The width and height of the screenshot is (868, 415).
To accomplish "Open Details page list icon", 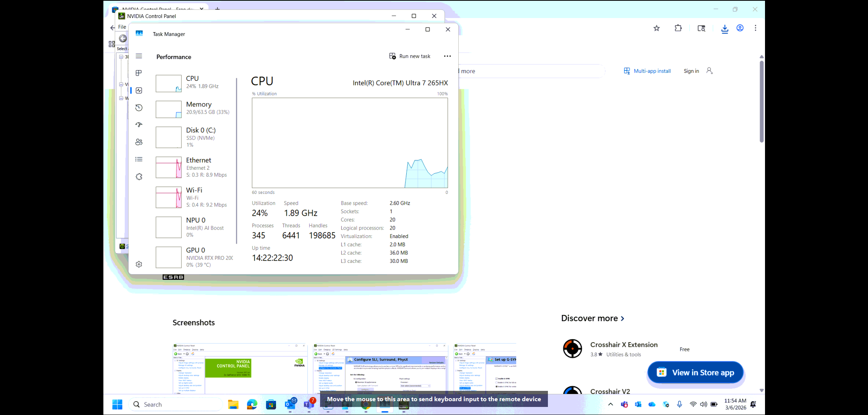I will coord(139,159).
